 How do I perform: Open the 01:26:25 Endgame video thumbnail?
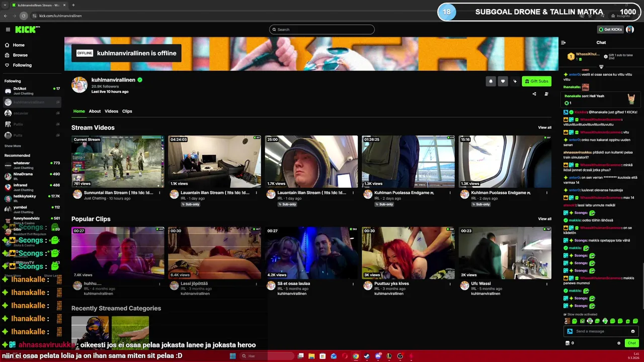pyautogui.click(x=408, y=161)
